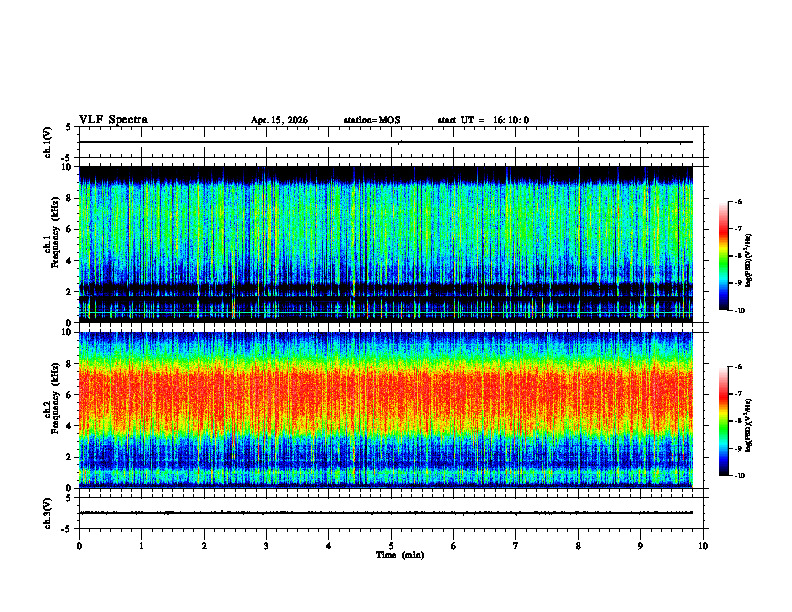
Task: Click the ch.1 voltage waveform trace
Action: (386, 142)
